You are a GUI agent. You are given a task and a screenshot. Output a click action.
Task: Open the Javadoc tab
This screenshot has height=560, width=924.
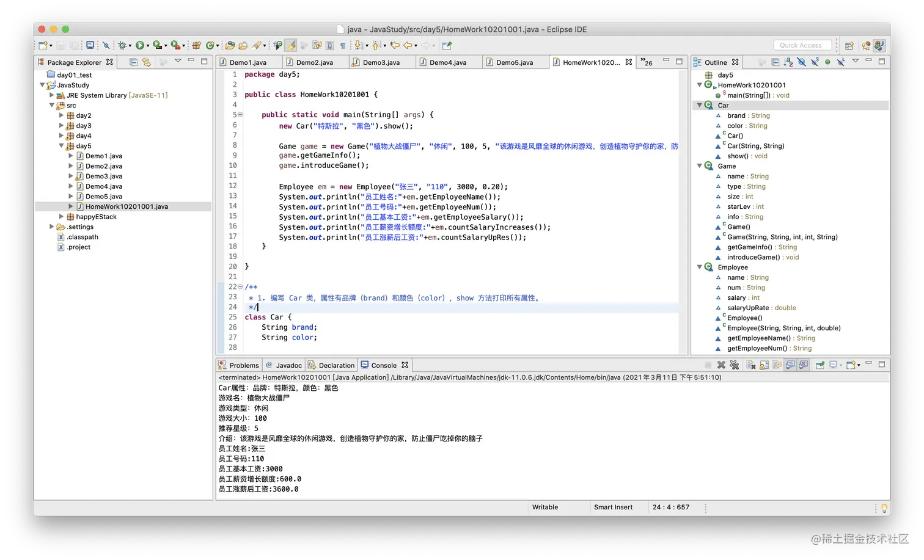coord(284,365)
